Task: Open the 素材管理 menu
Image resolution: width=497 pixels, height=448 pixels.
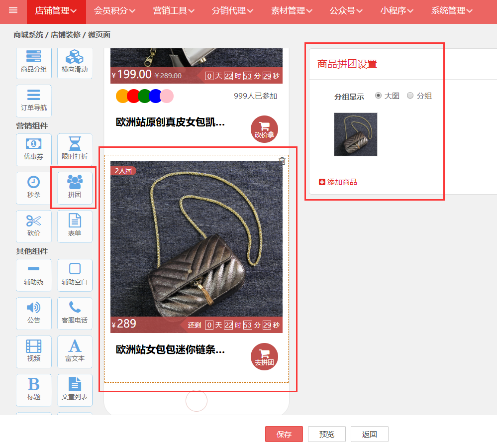Action: click(x=292, y=11)
